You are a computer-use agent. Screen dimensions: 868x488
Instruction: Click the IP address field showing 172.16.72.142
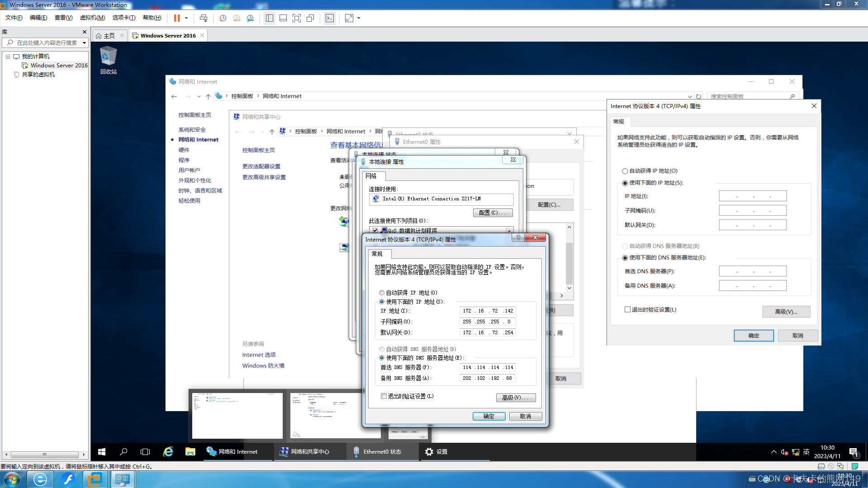488,311
